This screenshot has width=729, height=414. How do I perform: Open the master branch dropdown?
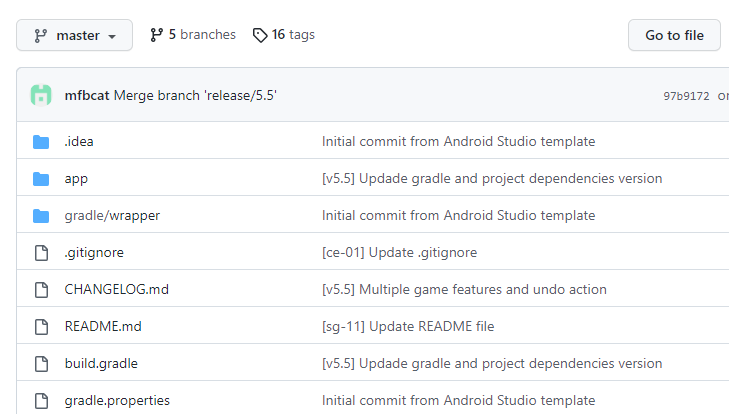coord(75,35)
